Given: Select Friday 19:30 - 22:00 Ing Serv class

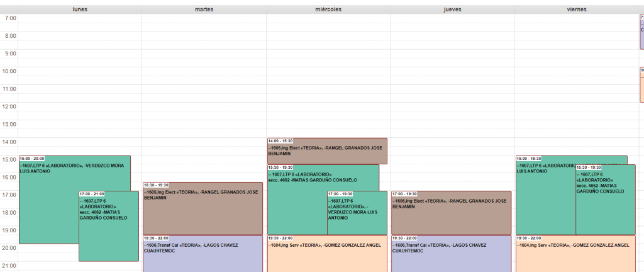Looking at the screenshot, I should coord(575,255).
